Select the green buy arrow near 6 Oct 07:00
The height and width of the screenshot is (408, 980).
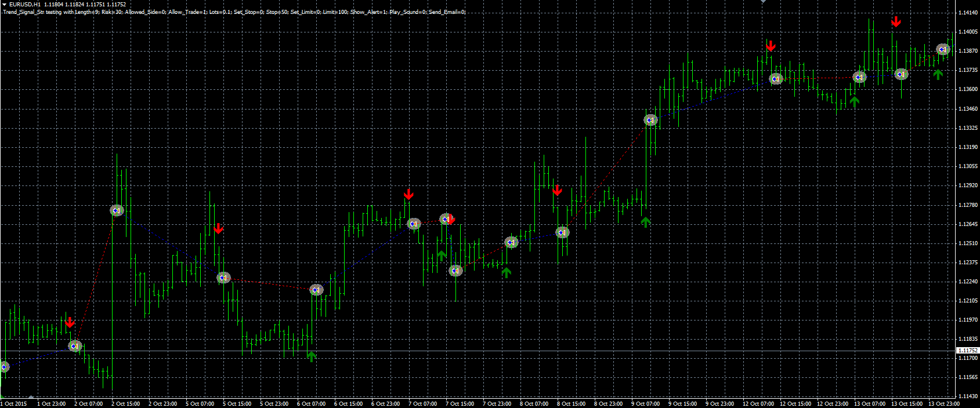click(x=312, y=356)
